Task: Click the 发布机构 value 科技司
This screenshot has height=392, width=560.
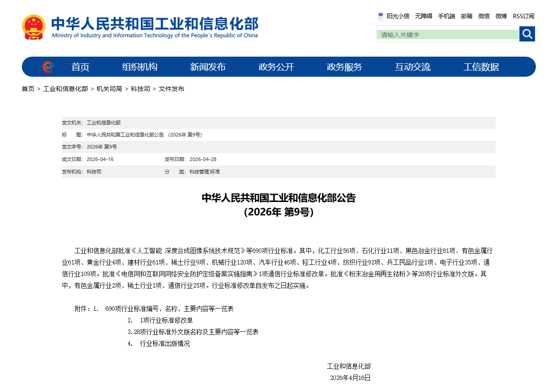Action: 94,172
